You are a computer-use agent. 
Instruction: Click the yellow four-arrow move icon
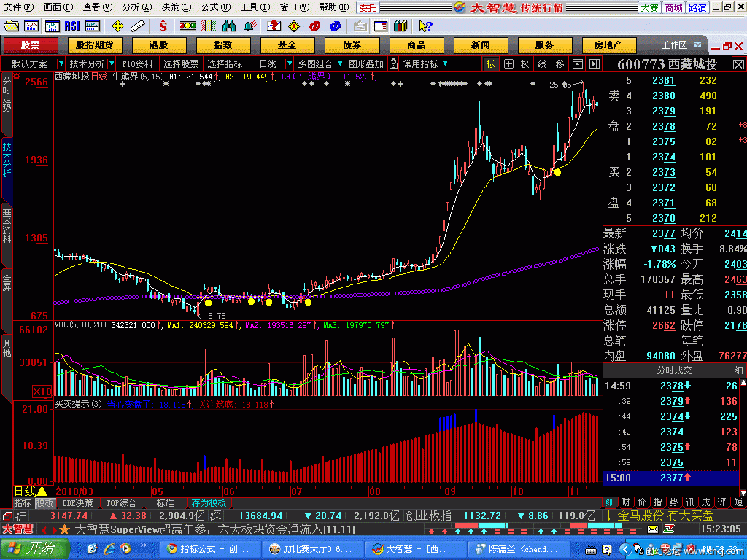coord(117,26)
